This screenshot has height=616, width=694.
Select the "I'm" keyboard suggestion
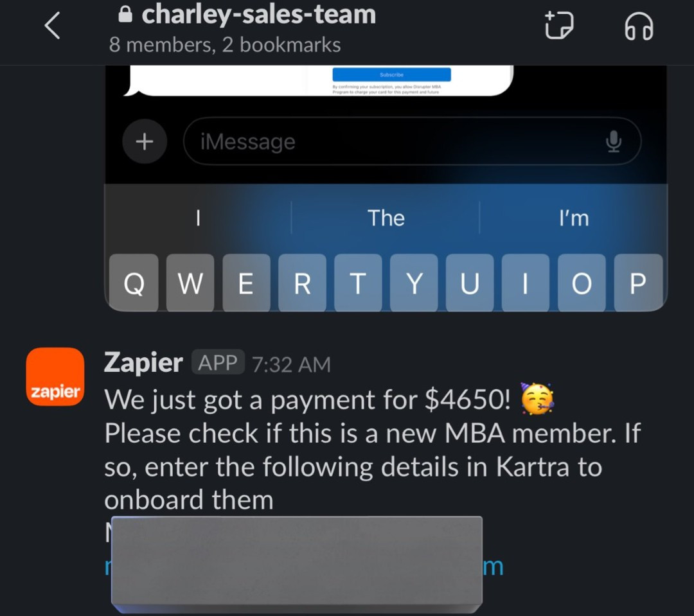tap(574, 218)
